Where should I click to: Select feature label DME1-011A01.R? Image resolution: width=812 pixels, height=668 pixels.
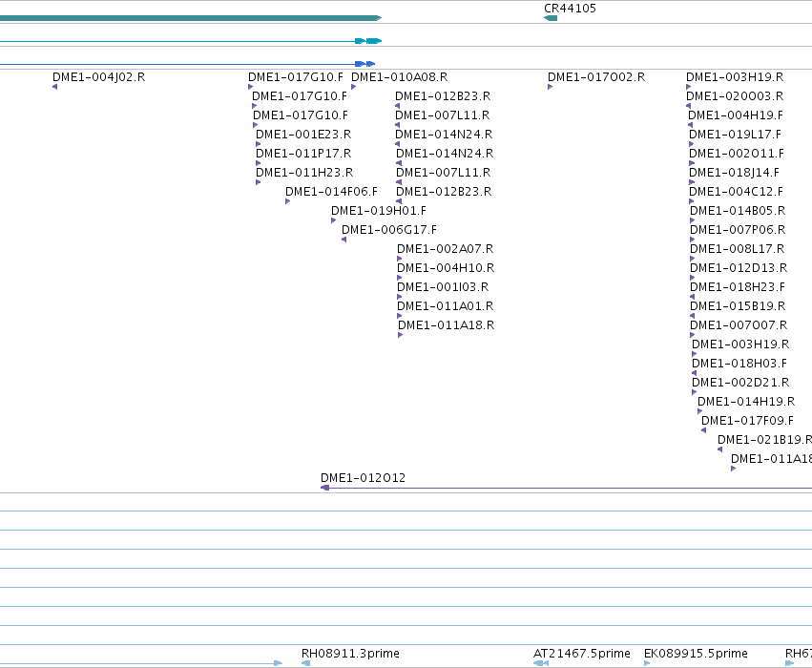(x=446, y=306)
